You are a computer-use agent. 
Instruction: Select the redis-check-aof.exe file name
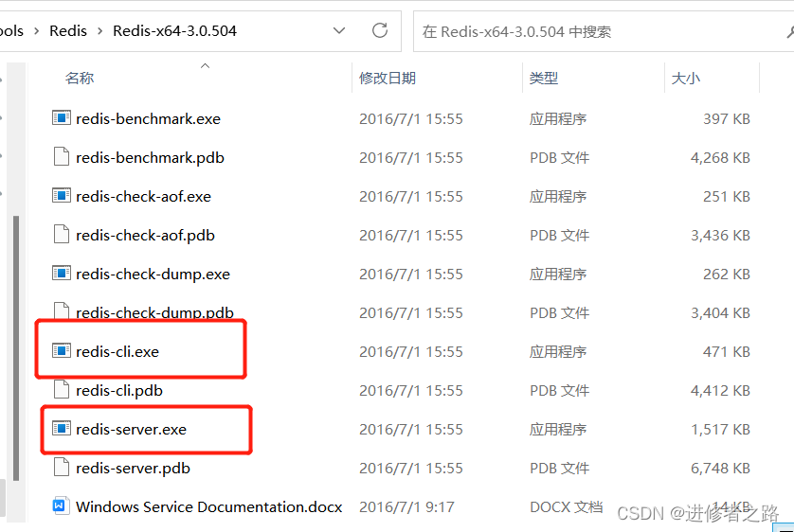[143, 196]
